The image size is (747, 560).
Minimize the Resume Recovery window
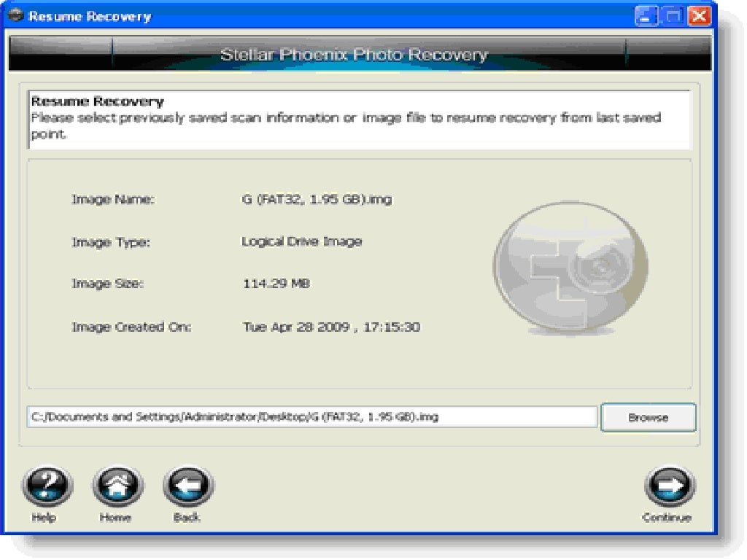pyautogui.click(x=646, y=17)
